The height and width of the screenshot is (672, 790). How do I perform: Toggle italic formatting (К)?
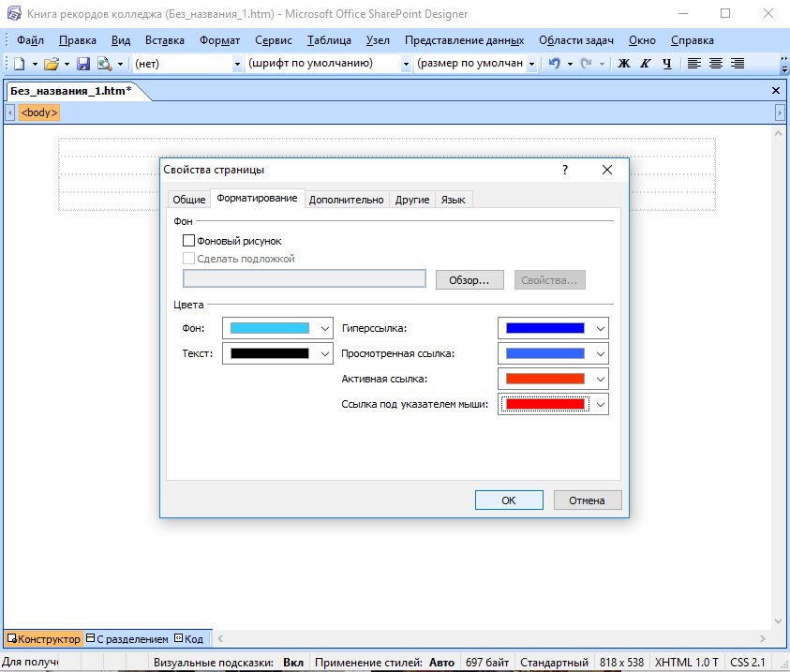tap(646, 64)
